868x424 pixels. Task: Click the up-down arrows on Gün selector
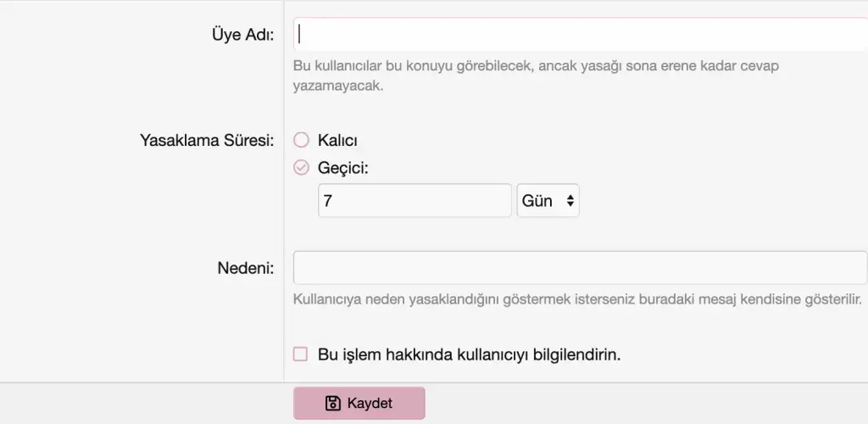[570, 201]
